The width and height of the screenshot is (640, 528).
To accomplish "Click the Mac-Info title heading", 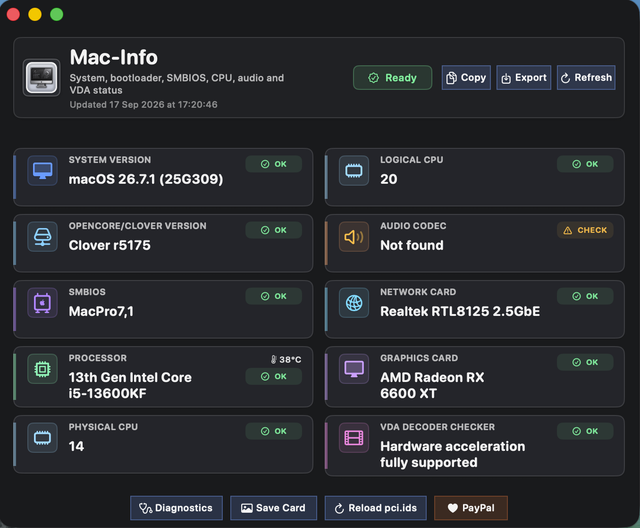I will 113,57.
